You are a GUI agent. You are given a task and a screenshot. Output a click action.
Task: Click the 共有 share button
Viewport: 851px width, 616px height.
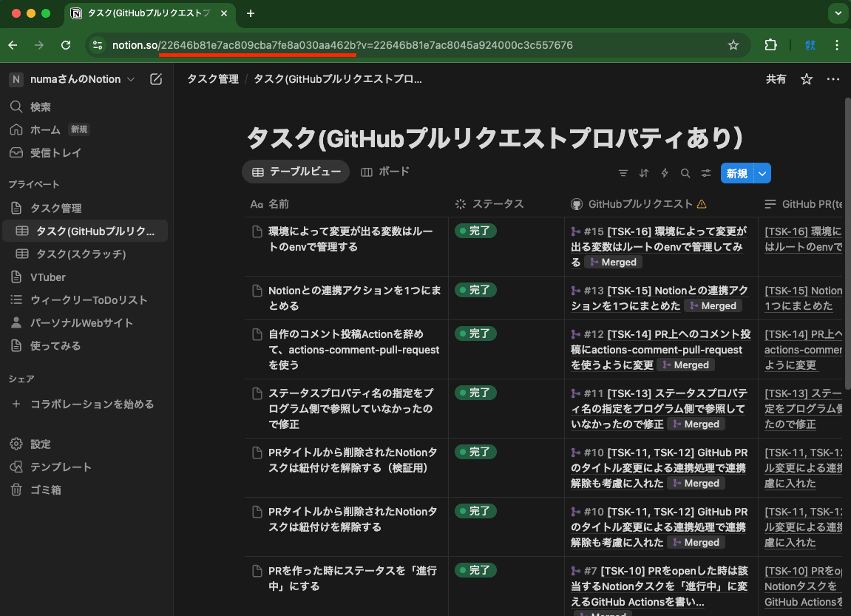tap(776, 79)
